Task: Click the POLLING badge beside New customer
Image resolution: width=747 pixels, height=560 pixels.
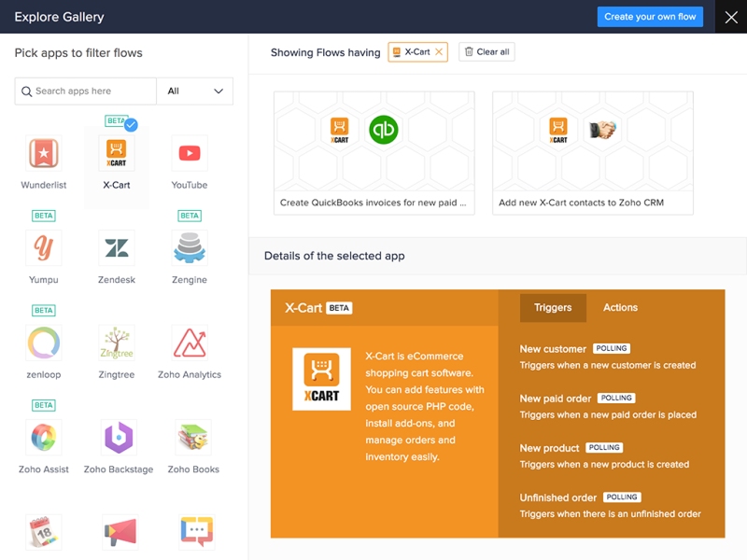Action: click(x=612, y=348)
